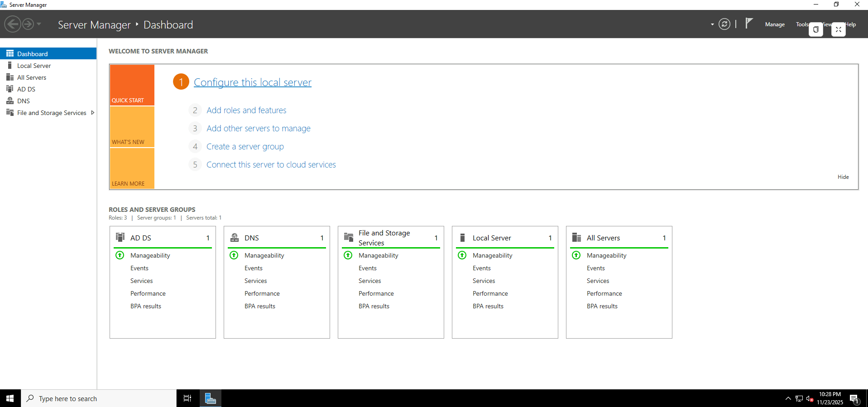Screen dimensions: 868x407
Task: Open the navigation history dropdown arrow
Action: pyautogui.click(x=39, y=24)
